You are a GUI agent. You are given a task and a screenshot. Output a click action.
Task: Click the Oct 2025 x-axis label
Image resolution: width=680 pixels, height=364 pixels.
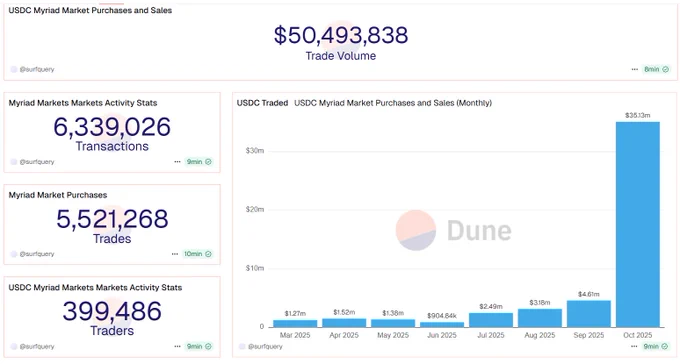coord(638,335)
